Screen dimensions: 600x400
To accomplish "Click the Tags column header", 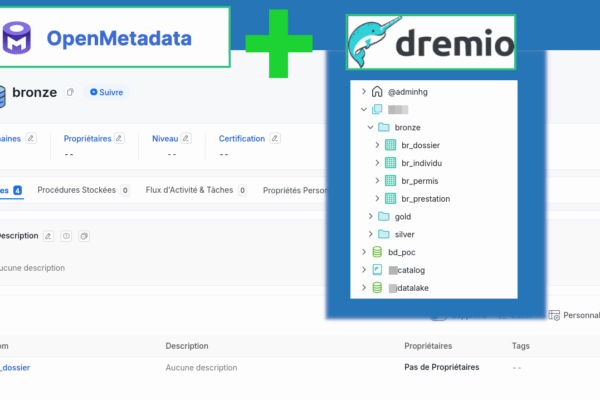I will coord(520,346).
